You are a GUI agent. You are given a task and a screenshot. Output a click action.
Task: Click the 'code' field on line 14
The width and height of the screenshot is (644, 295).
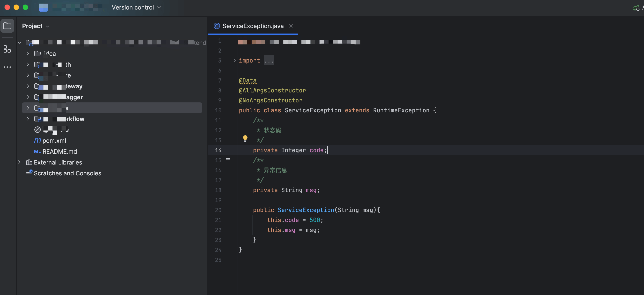pyautogui.click(x=317, y=150)
